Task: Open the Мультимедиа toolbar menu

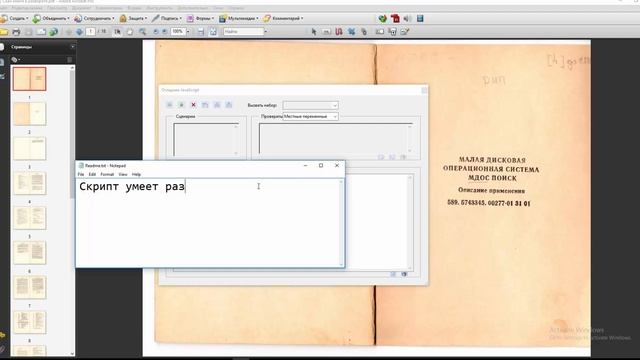Action: click(239, 18)
